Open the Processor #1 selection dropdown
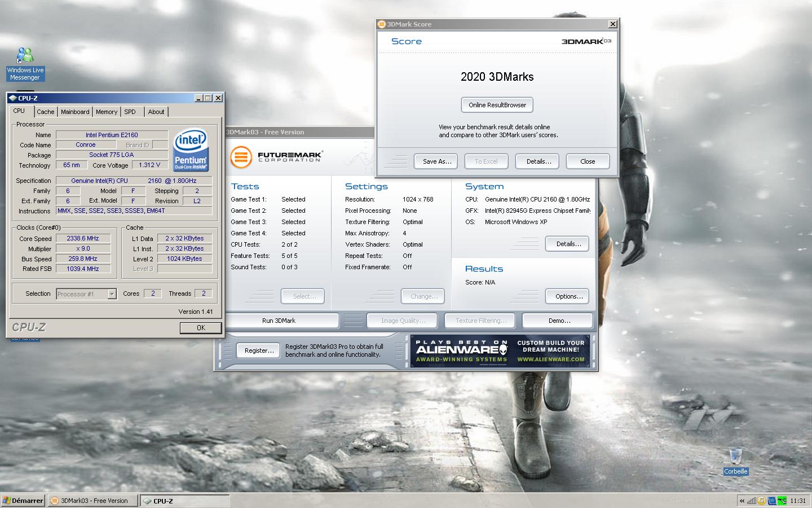The height and width of the screenshot is (508, 812). [86, 294]
